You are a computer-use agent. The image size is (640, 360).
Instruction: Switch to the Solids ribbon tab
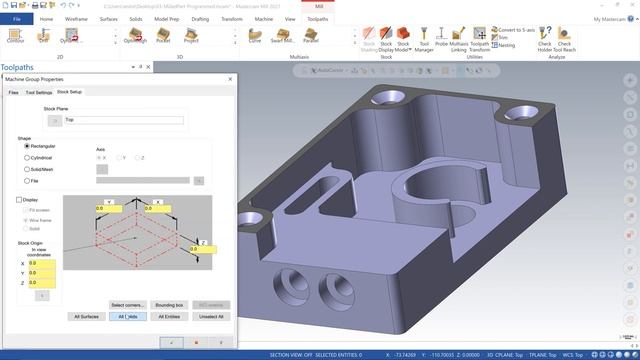point(136,19)
